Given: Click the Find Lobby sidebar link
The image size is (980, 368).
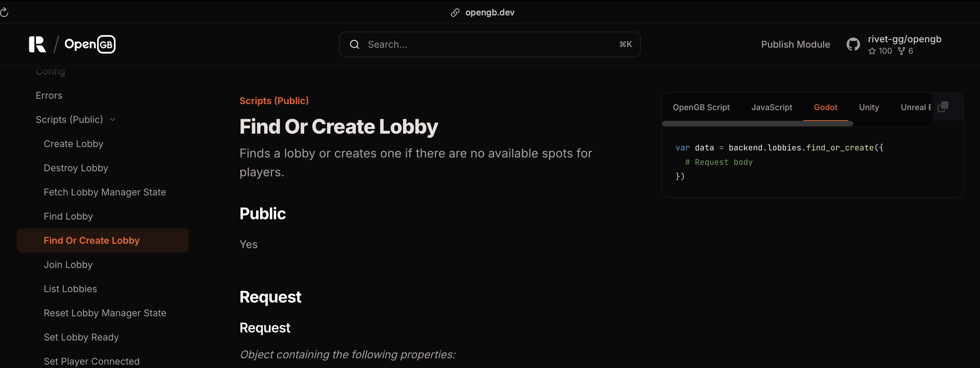Looking at the screenshot, I should 68,216.
